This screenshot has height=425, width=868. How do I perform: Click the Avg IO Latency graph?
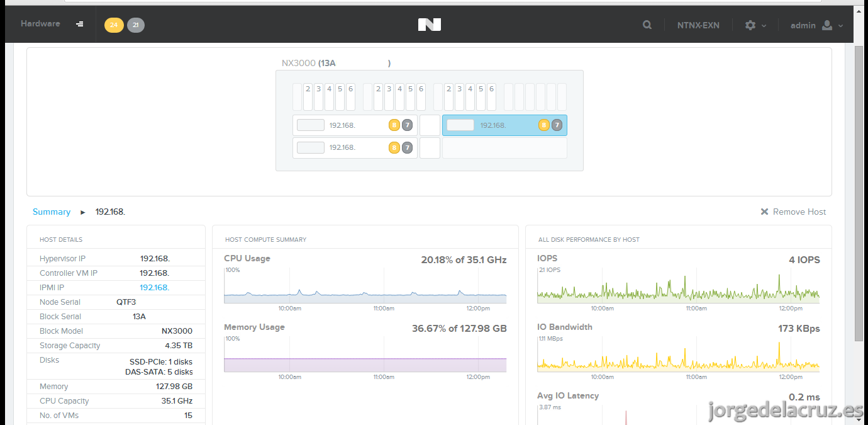click(x=679, y=414)
